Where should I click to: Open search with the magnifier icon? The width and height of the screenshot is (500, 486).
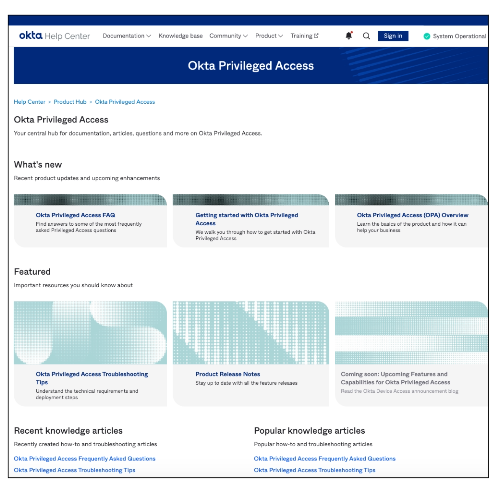[x=366, y=36]
